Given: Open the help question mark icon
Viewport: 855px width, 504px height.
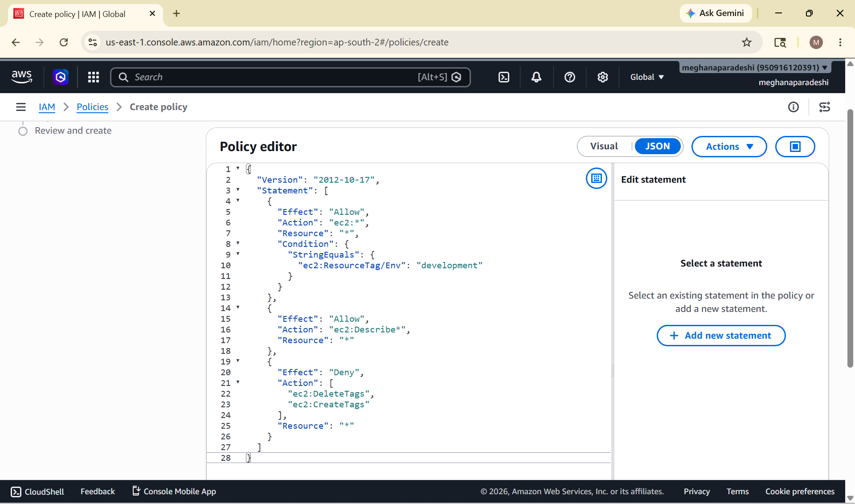Looking at the screenshot, I should (x=569, y=77).
